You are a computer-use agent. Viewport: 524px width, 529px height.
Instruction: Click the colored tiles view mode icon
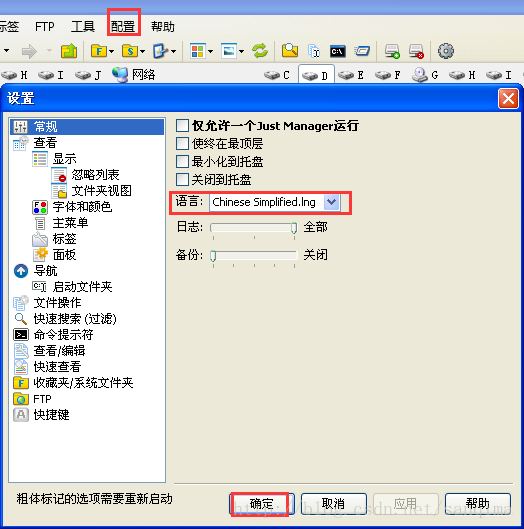point(197,51)
